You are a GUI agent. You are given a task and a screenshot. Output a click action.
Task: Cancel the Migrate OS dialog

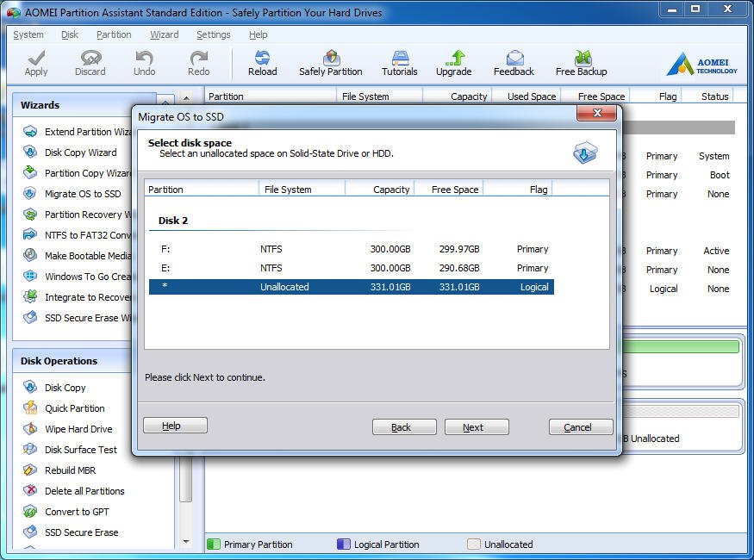(x=581, y=426)
